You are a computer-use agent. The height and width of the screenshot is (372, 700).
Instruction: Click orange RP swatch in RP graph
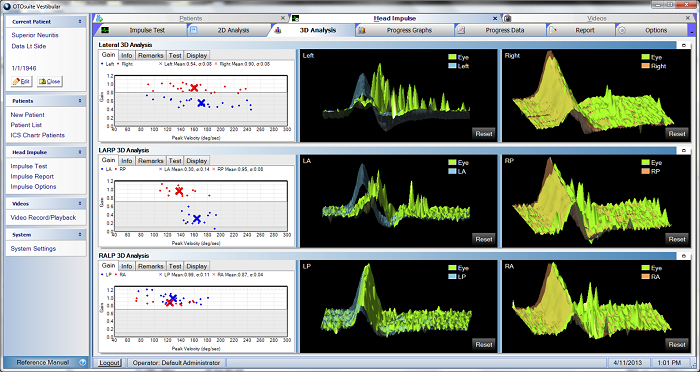click(646, 171)
